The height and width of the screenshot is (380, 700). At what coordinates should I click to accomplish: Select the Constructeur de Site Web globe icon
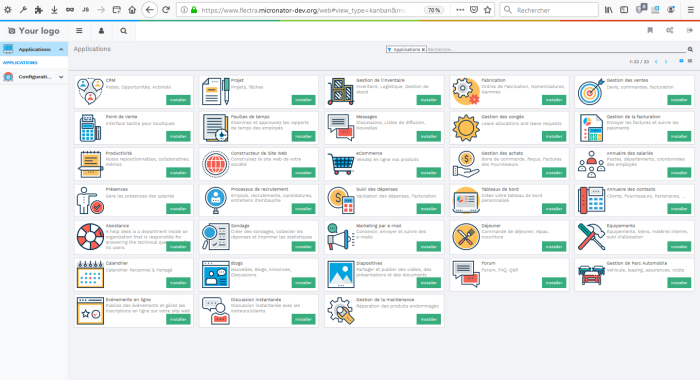pos(216,164)
